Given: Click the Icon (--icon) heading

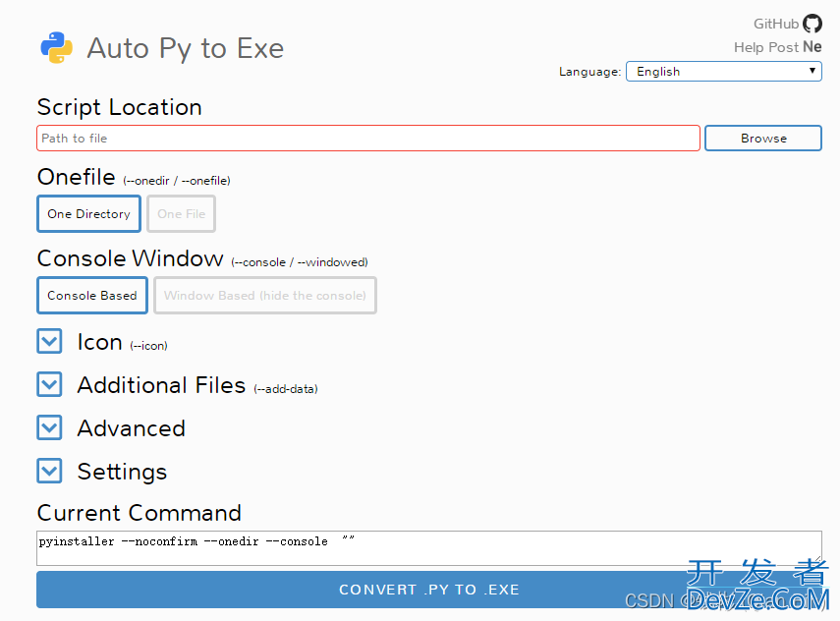Looking at the screenshot, I should tap(122, 342).
